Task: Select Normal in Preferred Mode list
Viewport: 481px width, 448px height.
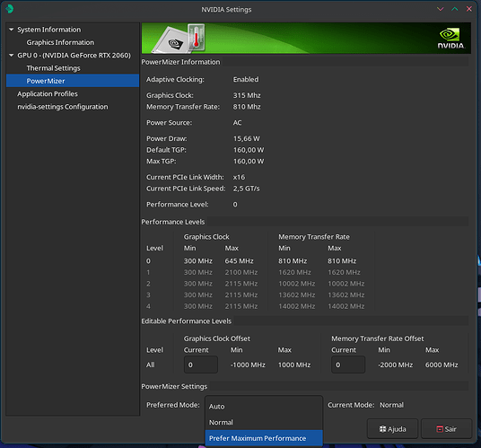Action: coord(264,422)
